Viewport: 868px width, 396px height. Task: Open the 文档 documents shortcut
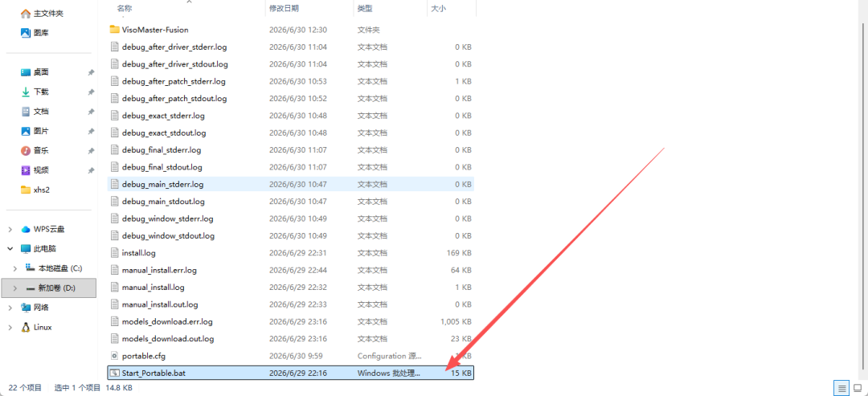tap(35, 111)
